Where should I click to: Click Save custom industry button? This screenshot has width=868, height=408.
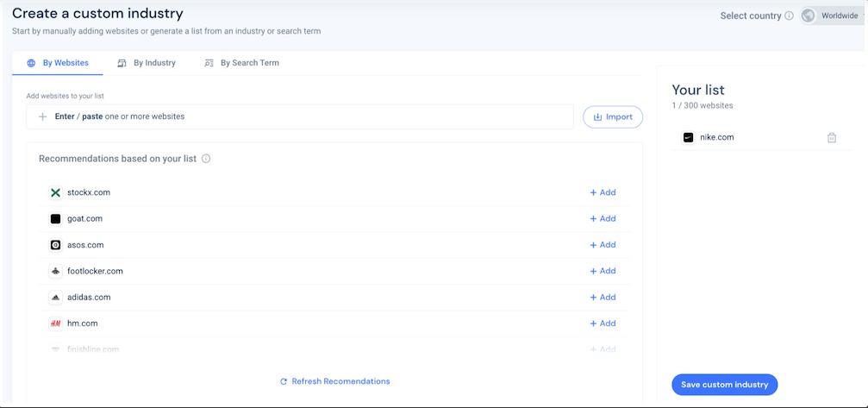(724, 385)
